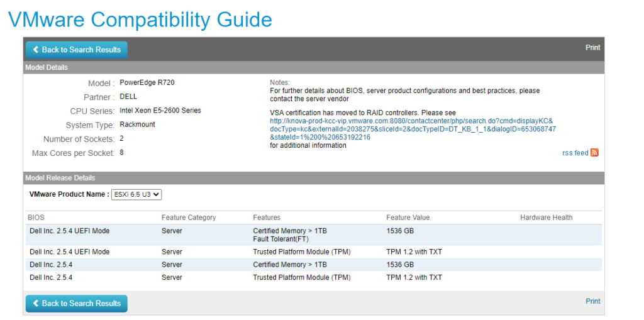
Task: Click the bottom Back to Search Results button
Action: pyautogui.click(x=76, y=304)
